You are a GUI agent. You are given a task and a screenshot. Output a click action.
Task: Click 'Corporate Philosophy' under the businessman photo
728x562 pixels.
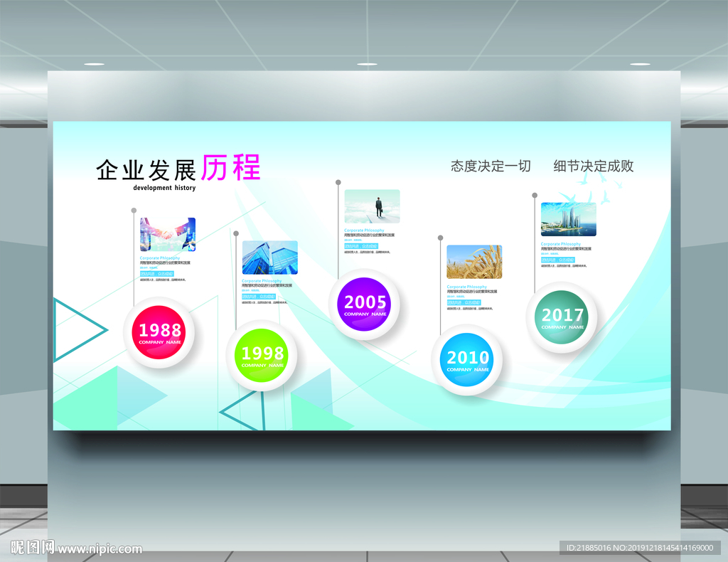tap(364, 230)
